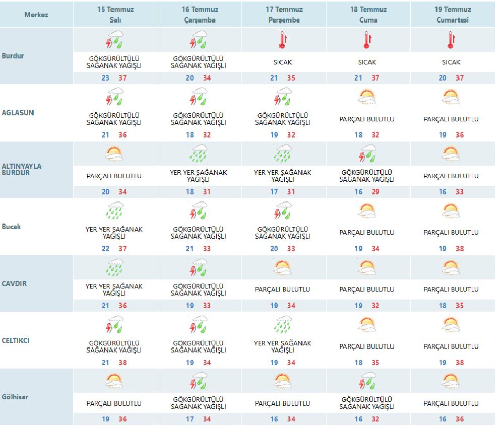Click Cavdır partly cloudy icon for 17 Temmuz
Image resolution: width=504 pixels, height=427 pixels.
[x=282, y=267]
